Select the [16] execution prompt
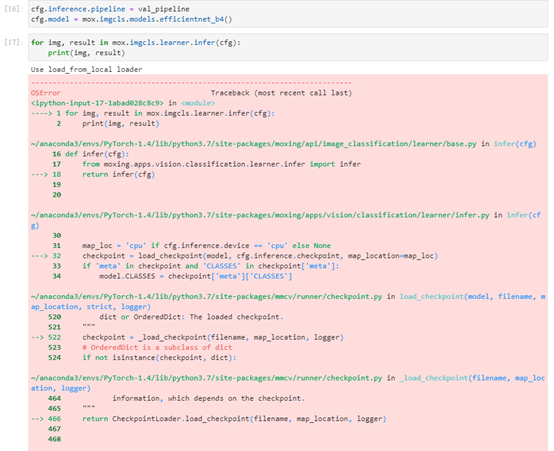The height and width of the screenshot is (451, 554). (x=12, y=9)
